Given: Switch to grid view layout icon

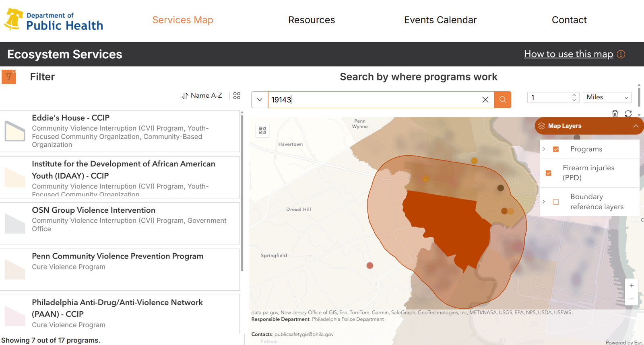Looking at the screenshot, I should 237,96.
